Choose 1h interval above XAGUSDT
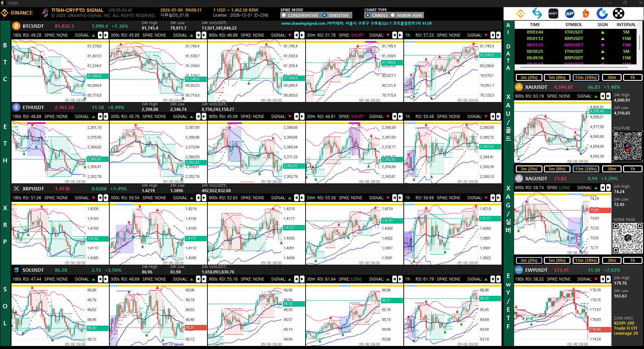 [632, 169]
